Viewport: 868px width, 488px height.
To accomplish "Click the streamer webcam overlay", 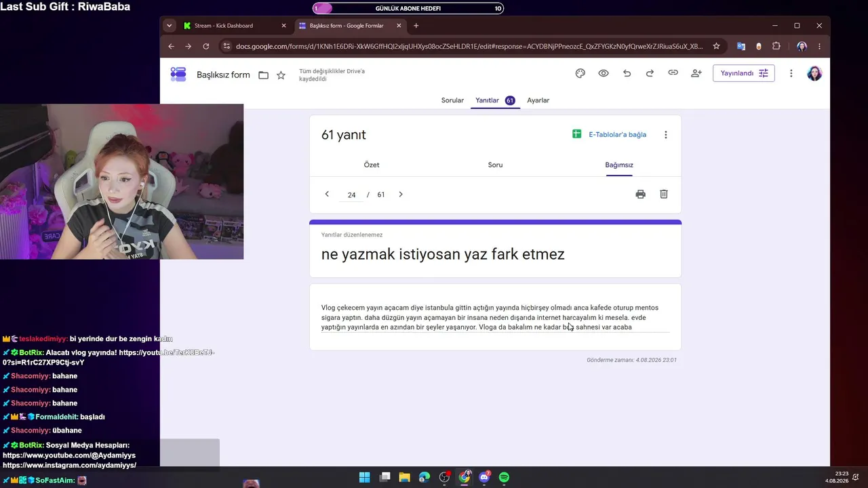I will pos(121,182).
